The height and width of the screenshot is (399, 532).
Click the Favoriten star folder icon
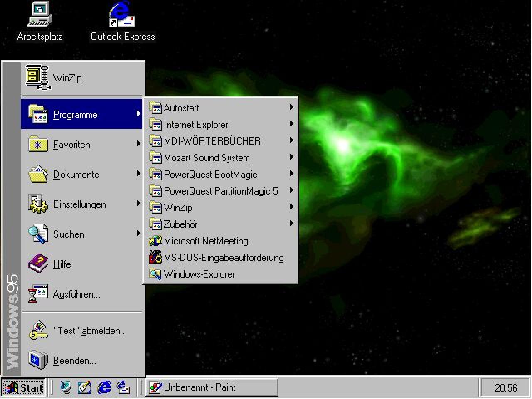click(38, 144)
